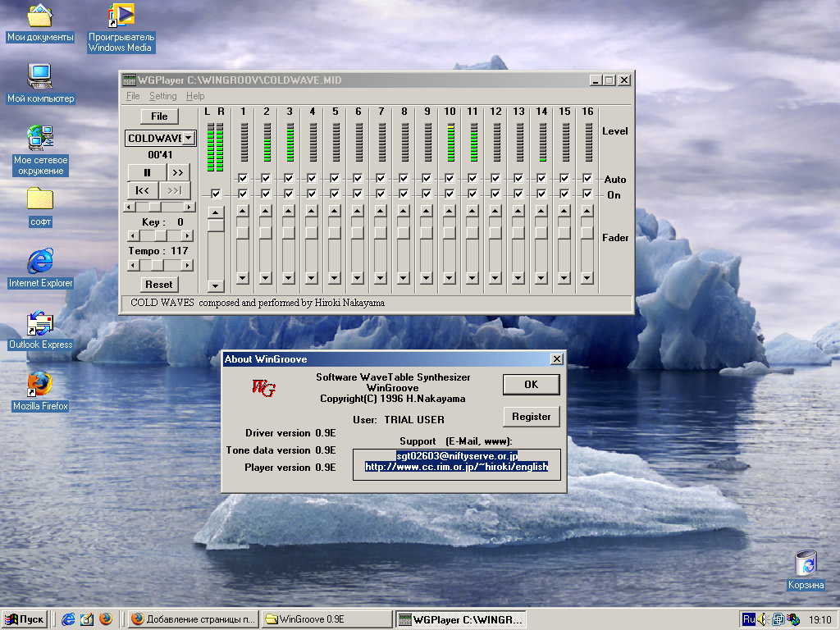Image resolution: width=840 pixels, height=630 pixels.
Task: Click the rewind |<< button
Action: (x=142, y=190)
